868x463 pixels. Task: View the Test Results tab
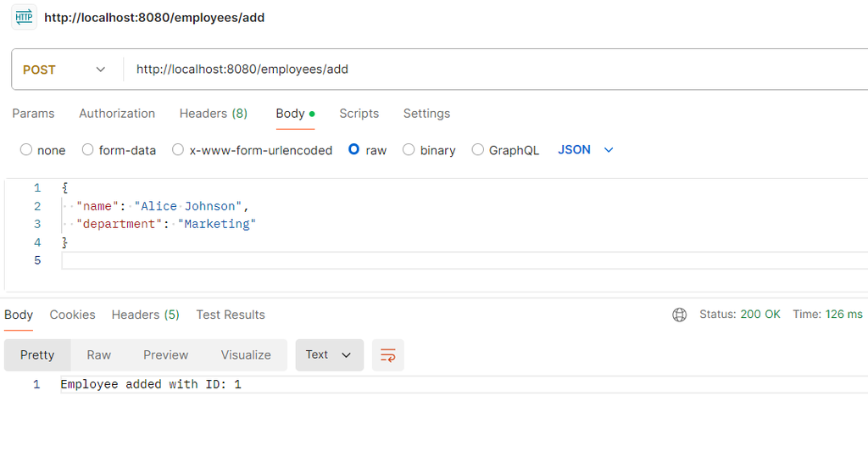pyautogui.click(x=231, y=315)
